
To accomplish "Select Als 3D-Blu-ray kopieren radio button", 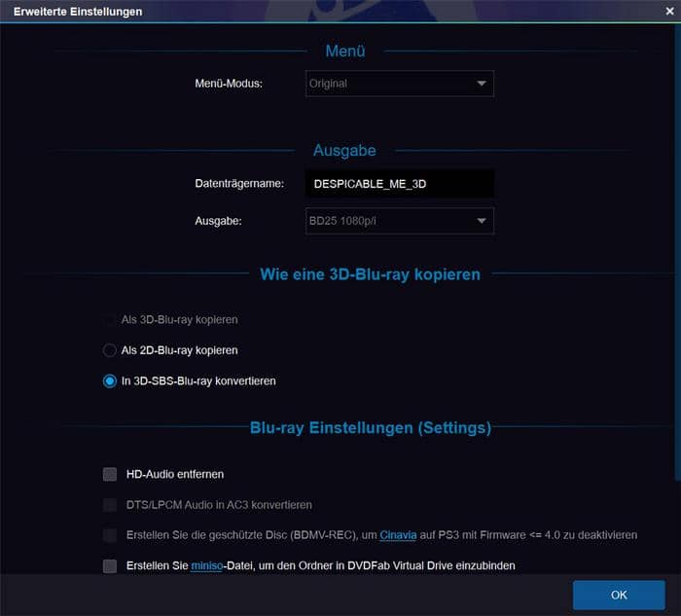I will point(109,320).
